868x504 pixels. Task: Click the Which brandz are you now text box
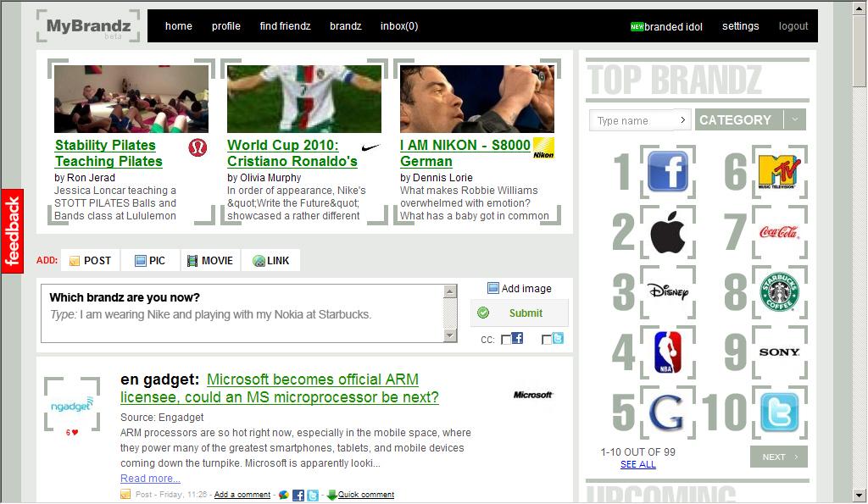pos(242,313)
